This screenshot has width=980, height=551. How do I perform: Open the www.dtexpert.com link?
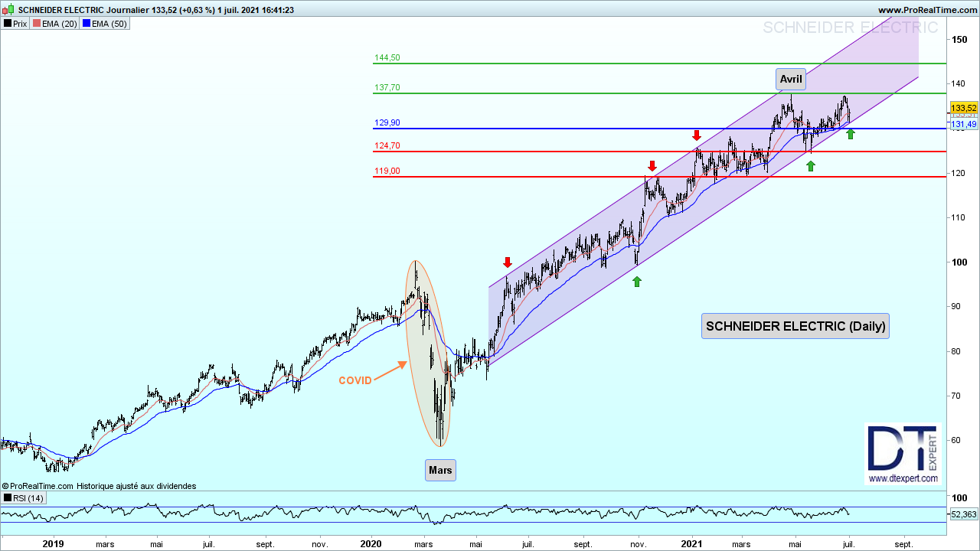(903, 479)
